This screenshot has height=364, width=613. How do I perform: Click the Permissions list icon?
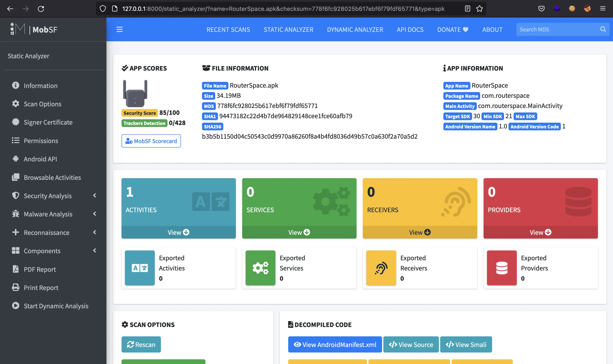16,141
